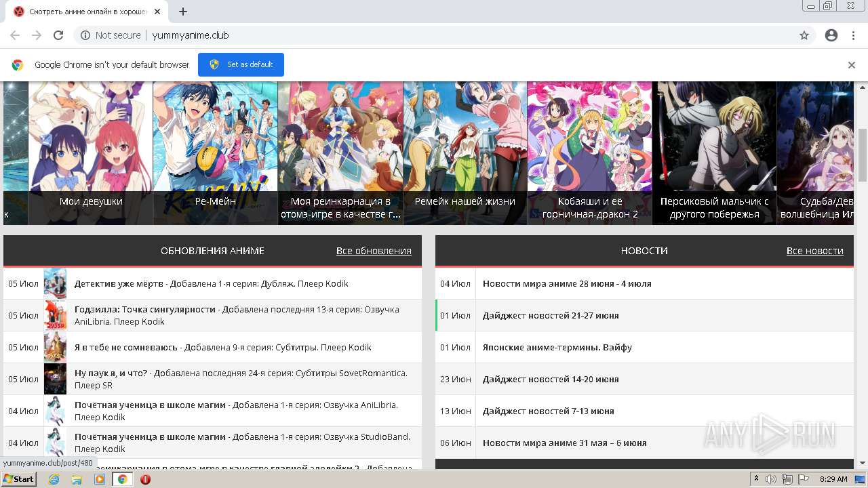868x488 pixels.
Task: Show hidden system tray icons
Action: (x=757, y=479)
